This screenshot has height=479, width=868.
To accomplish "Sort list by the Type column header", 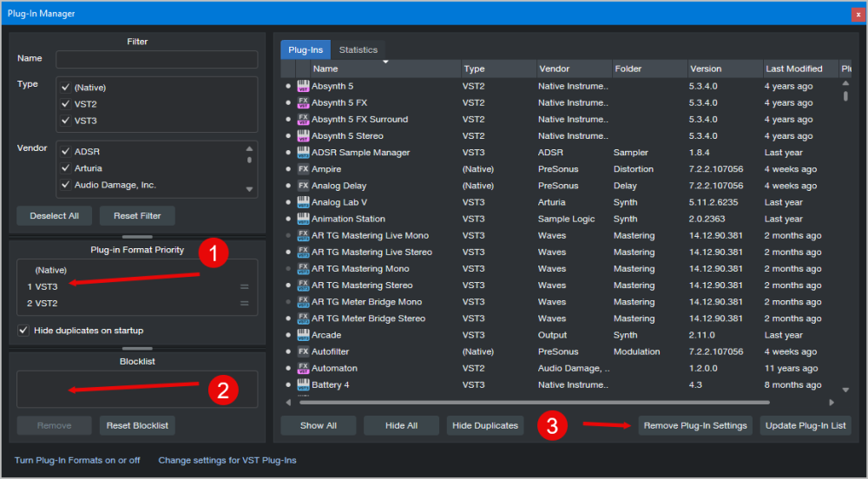I will coord(499,69).
